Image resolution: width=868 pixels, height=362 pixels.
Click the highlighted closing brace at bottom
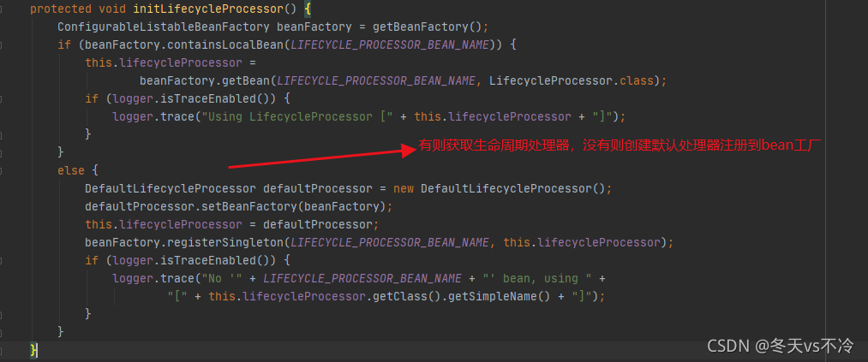(x=33, y=350)
